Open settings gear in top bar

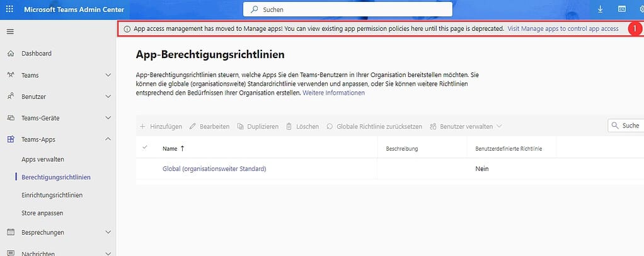coord(641,9)
